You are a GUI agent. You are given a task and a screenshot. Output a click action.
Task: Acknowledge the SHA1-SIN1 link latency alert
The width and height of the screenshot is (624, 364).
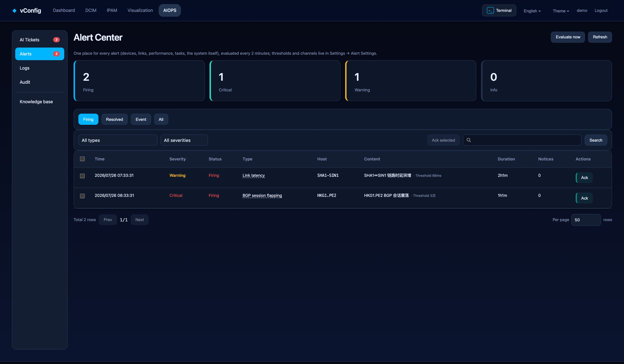click(584, 178)
